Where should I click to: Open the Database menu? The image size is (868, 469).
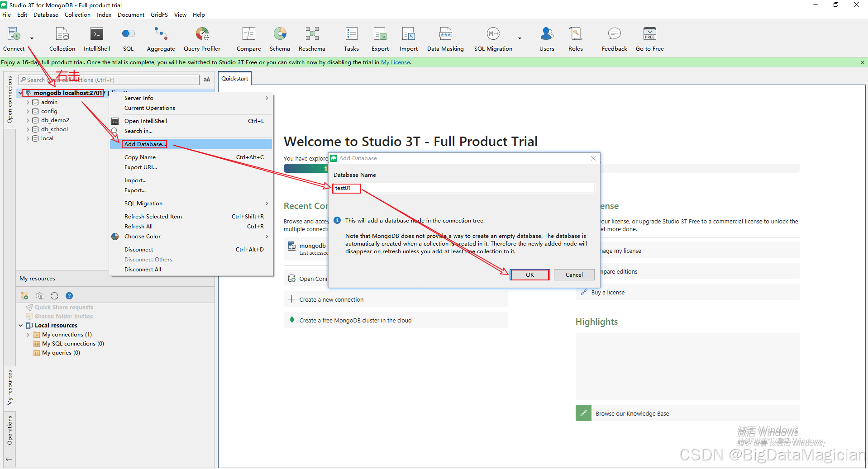click(46, 14)
